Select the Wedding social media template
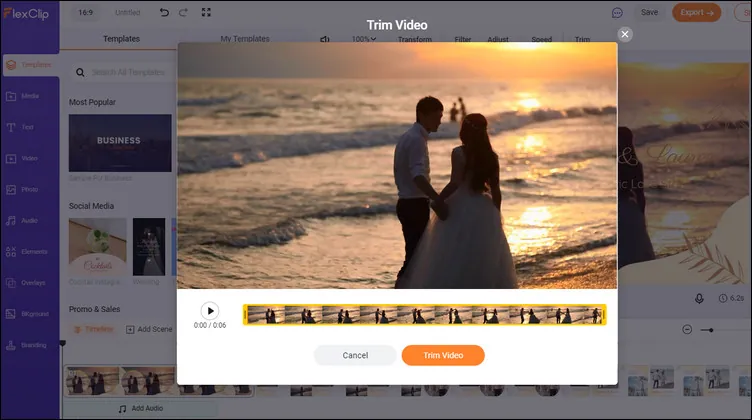The height and width of the screenshot is (420, 752). pyautogui.click(x=149, y=247)
